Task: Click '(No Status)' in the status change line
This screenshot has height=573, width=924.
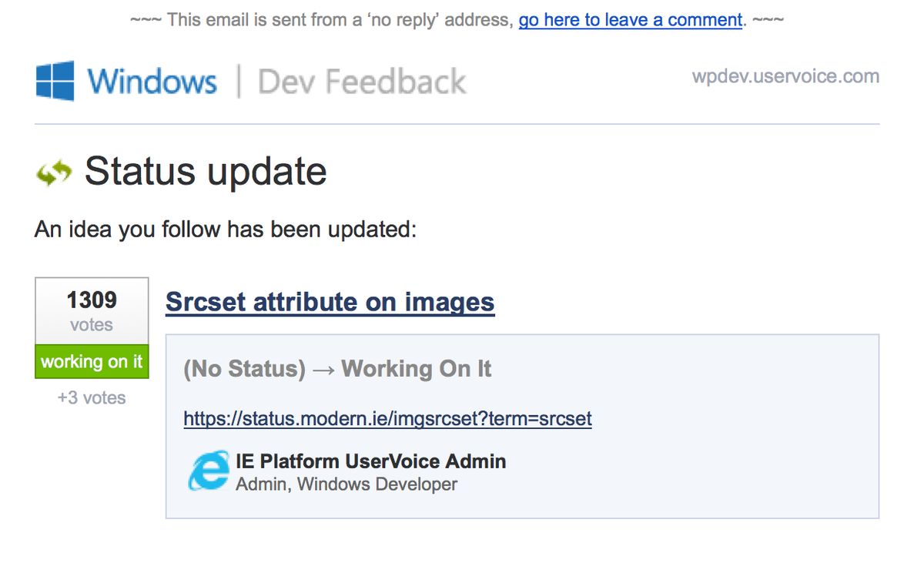Action: [x=244, y=369]
